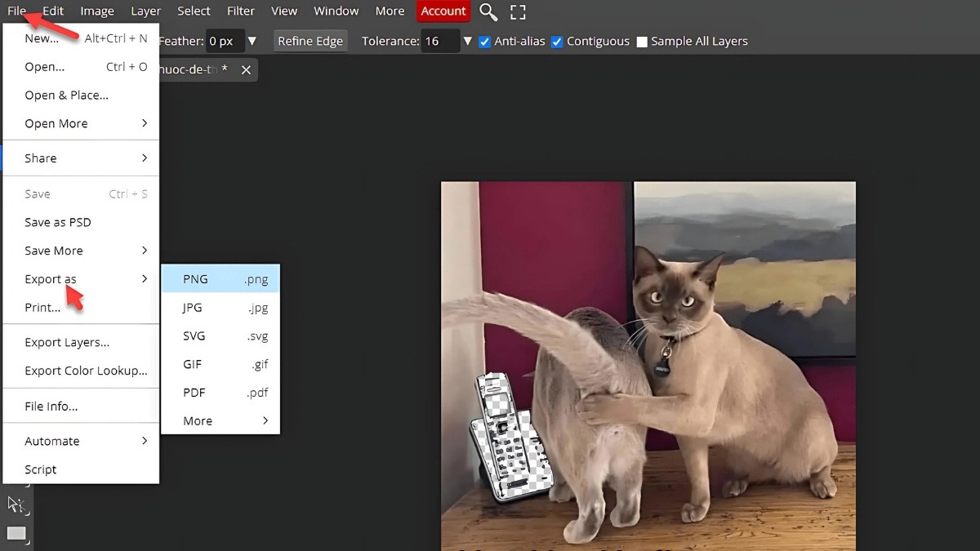
Task: Expand the Export as submenu
Action: point(82,279)
